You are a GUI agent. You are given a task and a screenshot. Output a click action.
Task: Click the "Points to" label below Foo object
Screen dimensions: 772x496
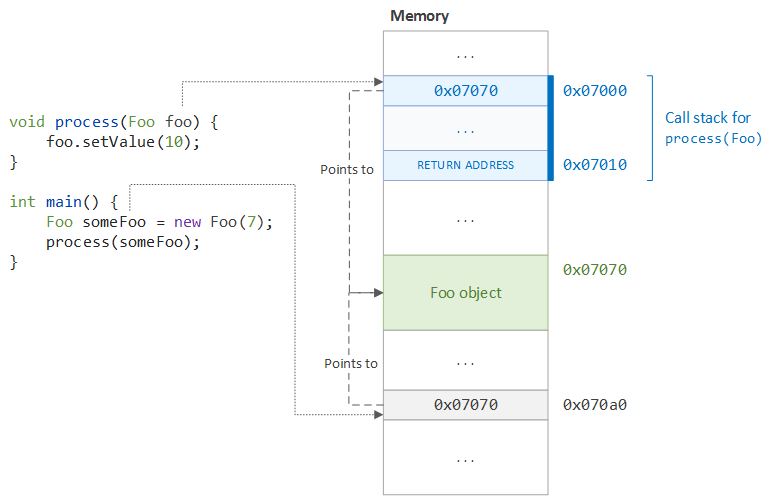coord(351,363)
